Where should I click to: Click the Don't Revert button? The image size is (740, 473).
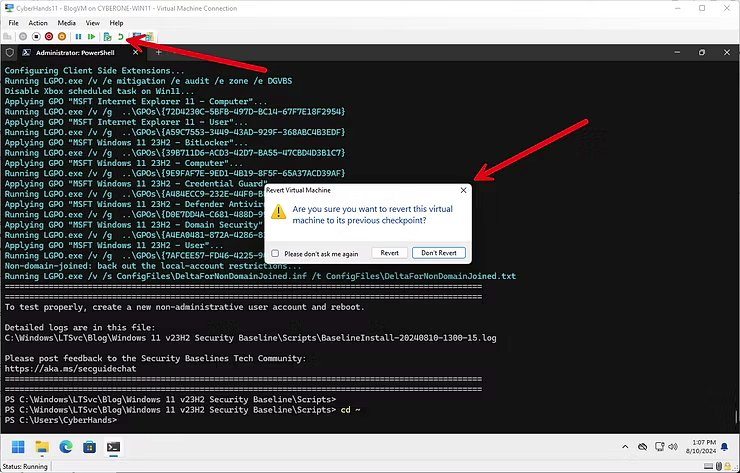pos(439,253)
